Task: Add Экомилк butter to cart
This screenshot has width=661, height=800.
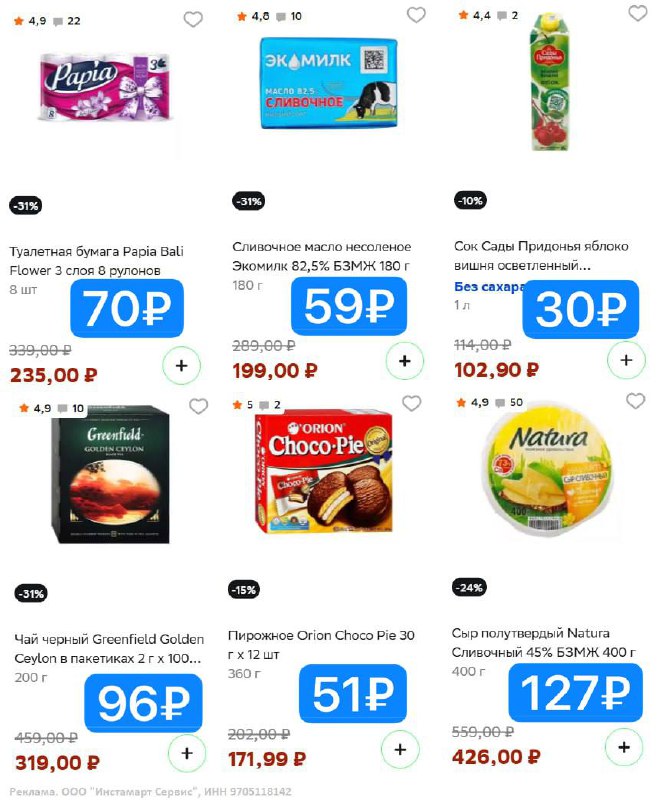Action: click(x=404, y=361)
